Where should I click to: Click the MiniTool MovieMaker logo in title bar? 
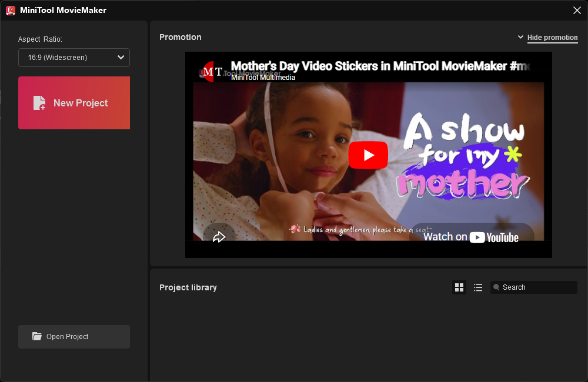pos(10,10)
